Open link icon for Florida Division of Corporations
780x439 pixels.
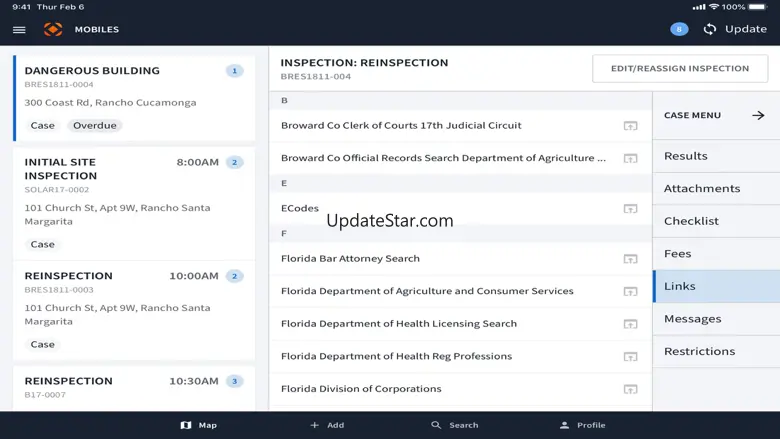click(x=630, y=389)
